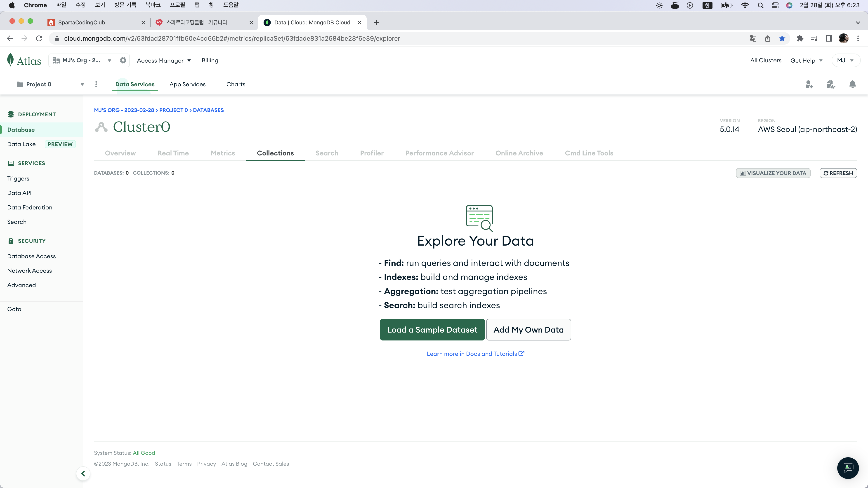Open Network Access in sidebar
The height and width of the screenshot is (488, 868).
coord(29,271)
